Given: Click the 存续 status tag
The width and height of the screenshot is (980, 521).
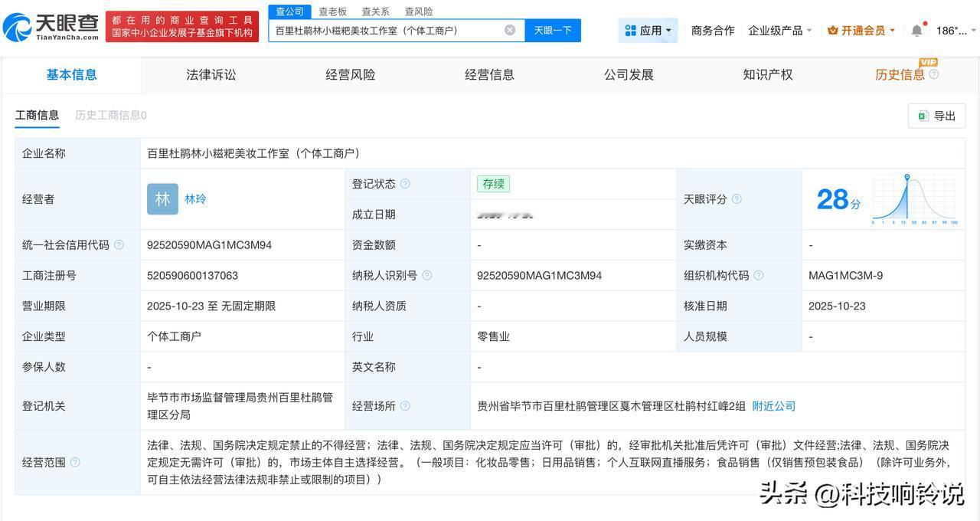Looking at the screenshot, I should [x=493, y=184].
